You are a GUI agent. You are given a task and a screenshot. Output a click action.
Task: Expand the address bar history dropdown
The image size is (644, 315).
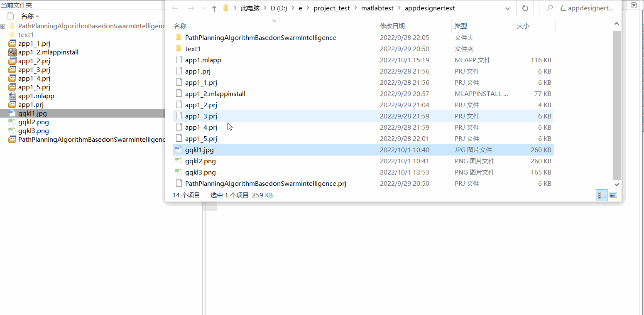click(508, 8)
